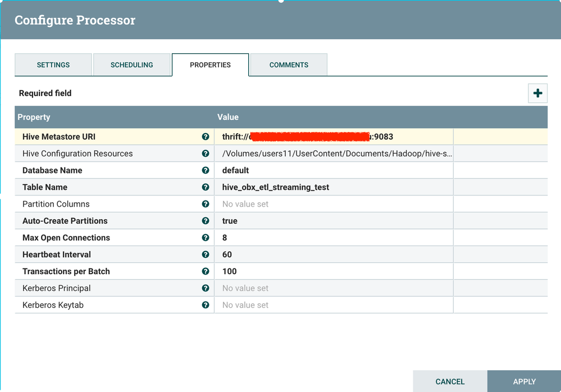
Task: Set a value for Kerberos Principal
Action: [x=334, y=288]
